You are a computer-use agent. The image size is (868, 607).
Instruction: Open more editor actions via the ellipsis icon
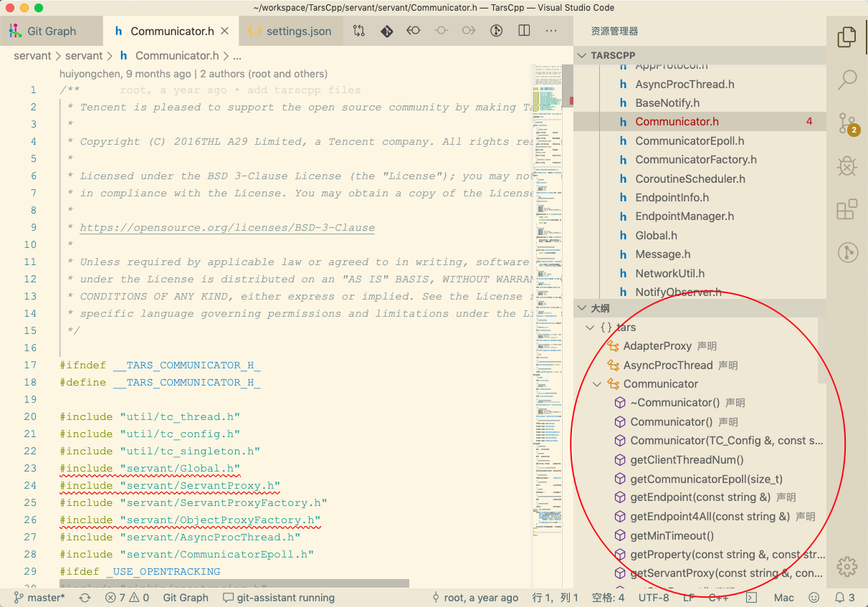550,31
